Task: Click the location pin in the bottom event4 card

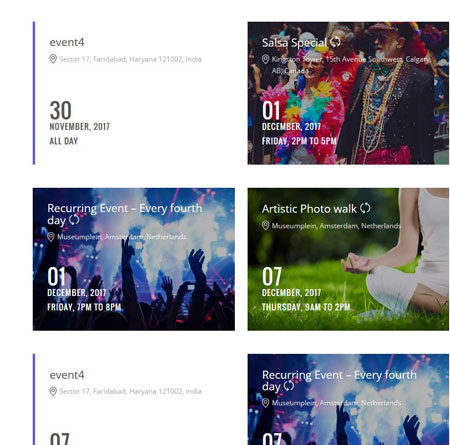Action: 53,391
